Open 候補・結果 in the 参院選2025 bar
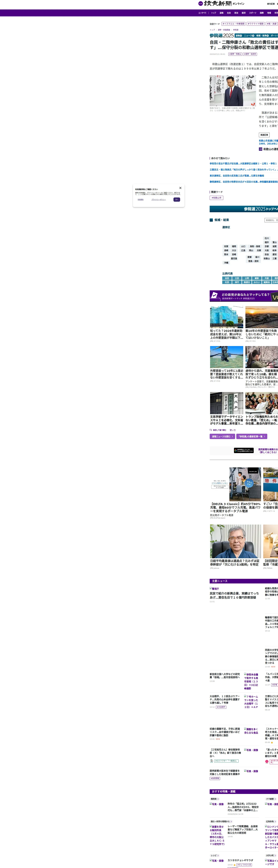This screenshot has width=278, height=868. (x=263, y=36)
